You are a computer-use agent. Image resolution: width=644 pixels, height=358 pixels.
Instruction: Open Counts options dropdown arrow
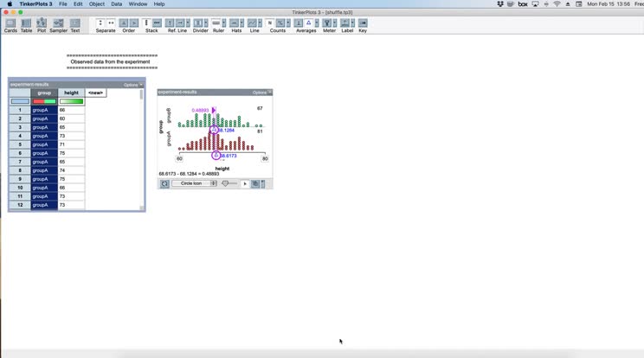[288, 23]
